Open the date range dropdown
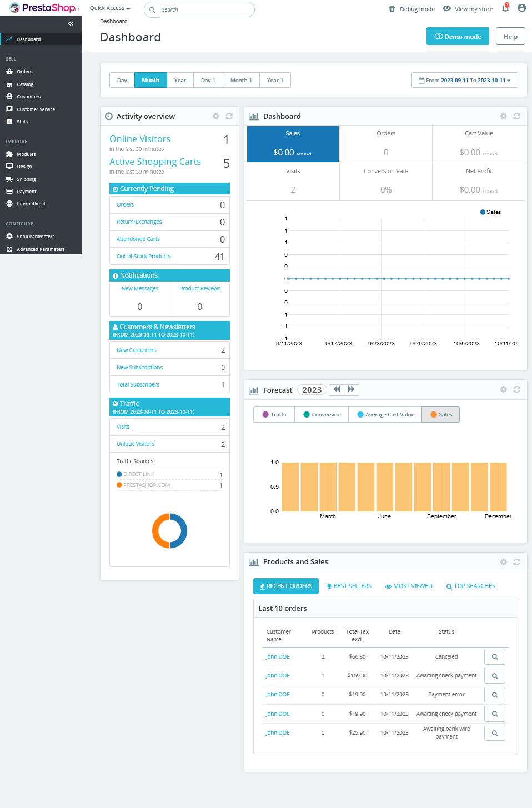Screen dimensions: 532x808 (x=464, y=81)
